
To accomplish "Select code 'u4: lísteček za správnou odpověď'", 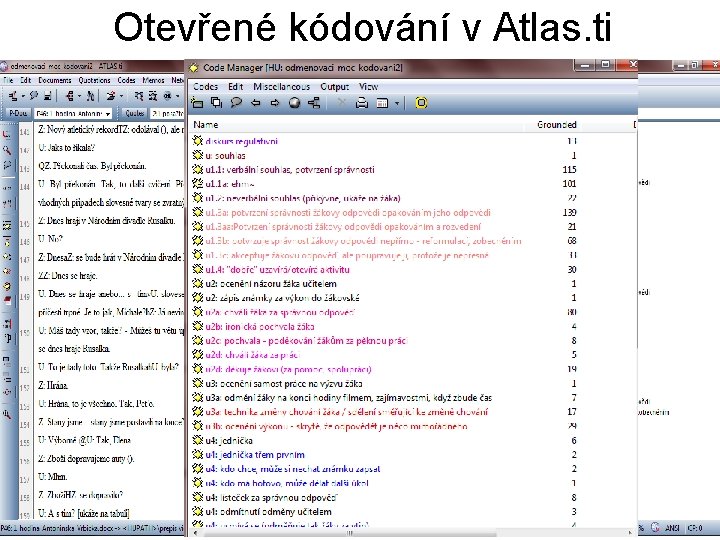I will click(x=271, y=497).
